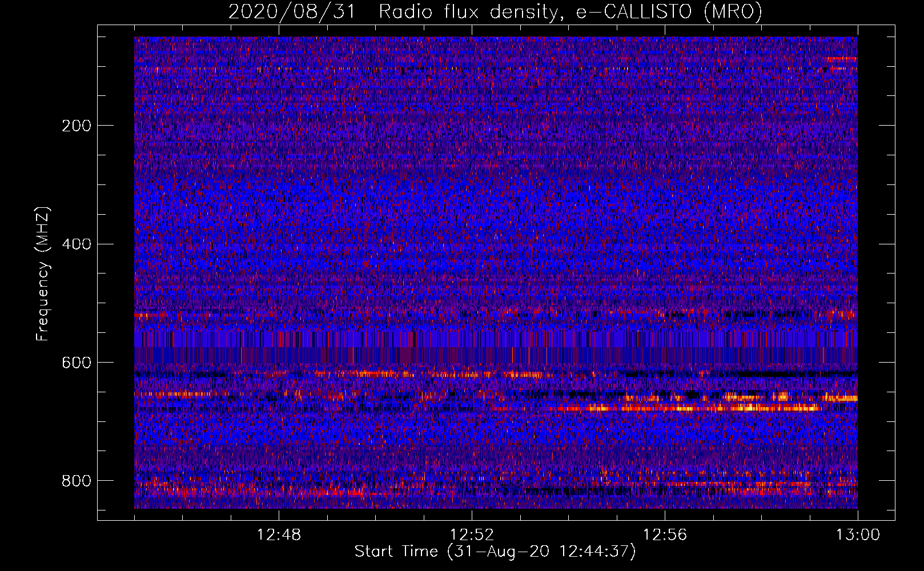Click the '600' frequency tick label
Viewport: 924px width, 571px height.
[x=77, y=363]
